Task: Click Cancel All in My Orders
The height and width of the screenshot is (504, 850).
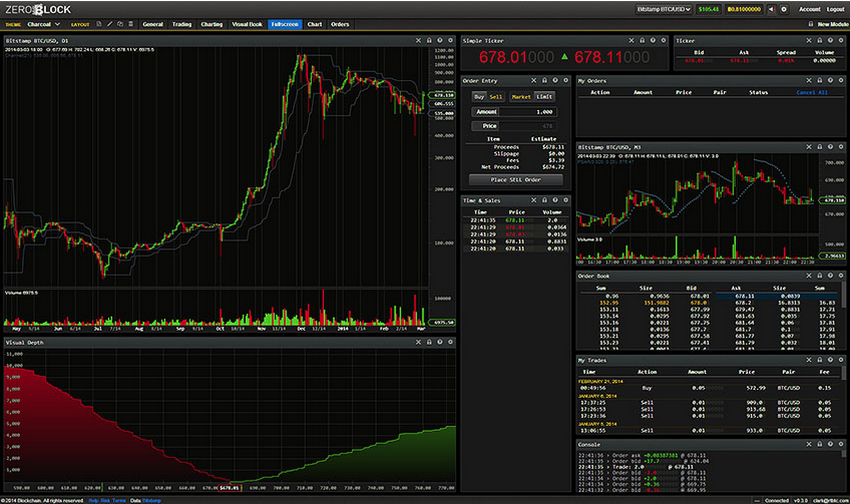Action: click(x=812, y=92)
